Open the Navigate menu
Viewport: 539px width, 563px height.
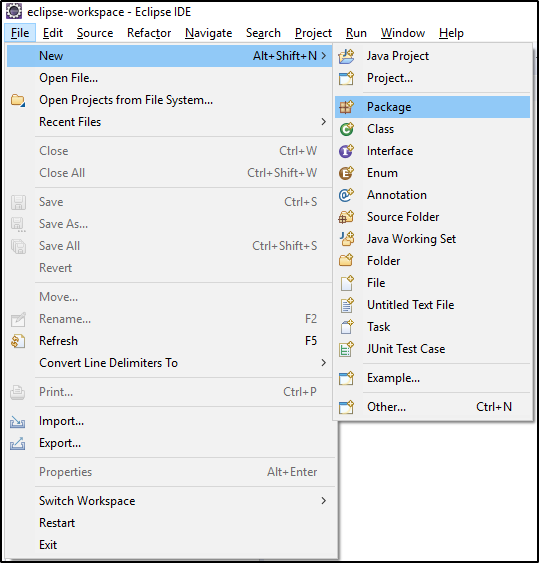[209, 33]
